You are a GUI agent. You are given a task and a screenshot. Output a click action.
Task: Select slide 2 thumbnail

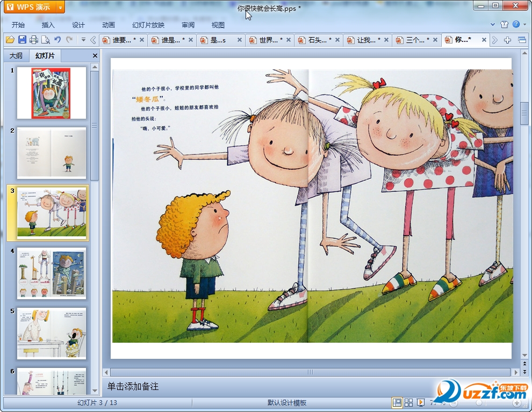pos(51,153)
